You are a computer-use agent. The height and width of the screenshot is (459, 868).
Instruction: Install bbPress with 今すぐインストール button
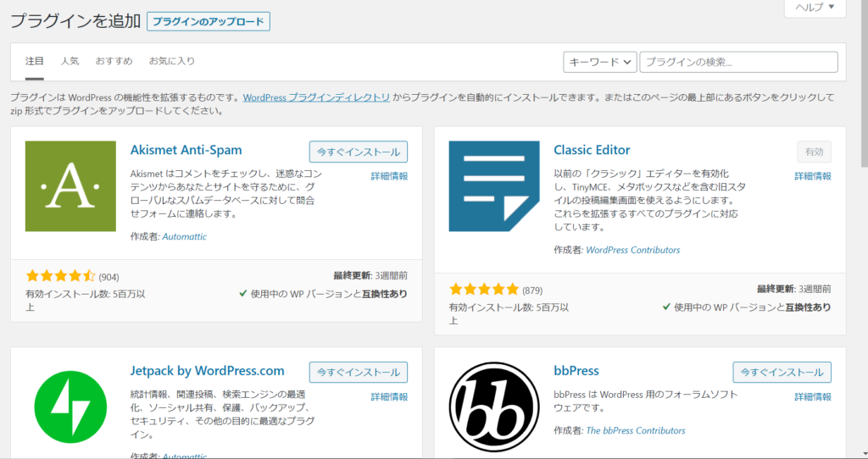click(782, 372)
